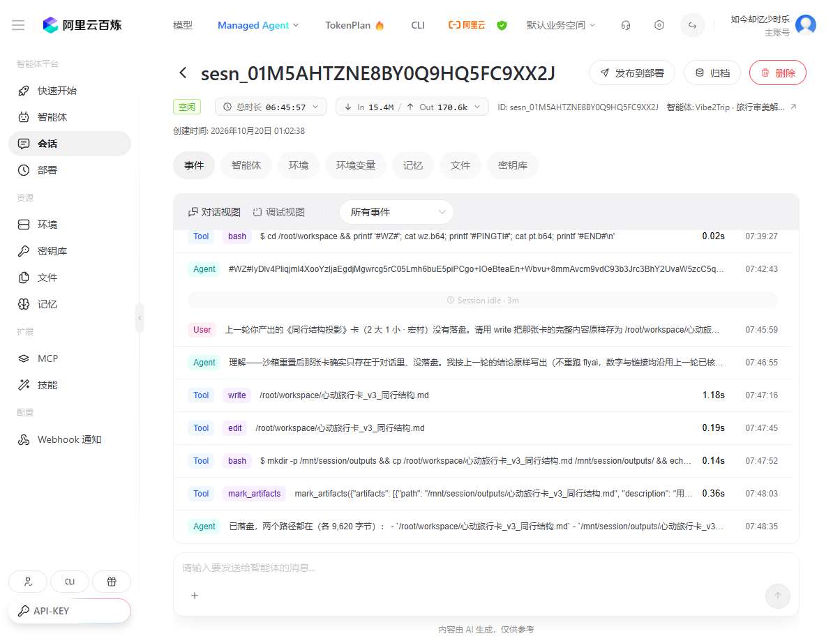Open 部署 in the sidebar
This screenshot has width=840, height=636.
click(x=69, y=170)
